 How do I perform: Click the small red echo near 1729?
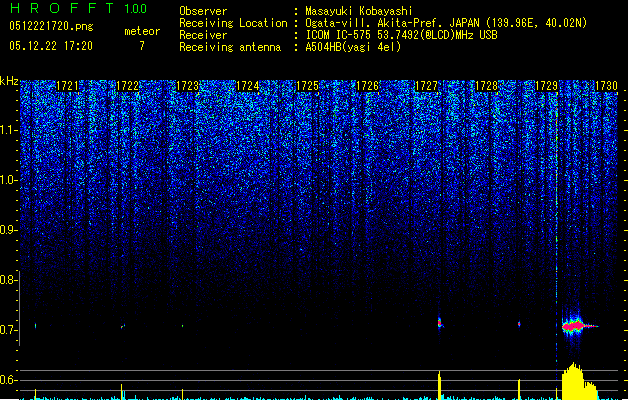click(519, 324)
